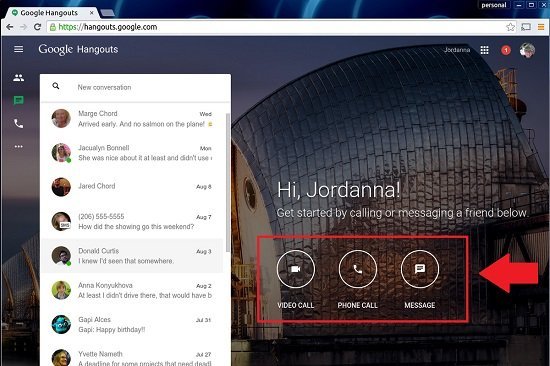Screen dimensions: 550x366
Task: Open the More options ellipsis in sidebar
Action: (x=19, y=146)
